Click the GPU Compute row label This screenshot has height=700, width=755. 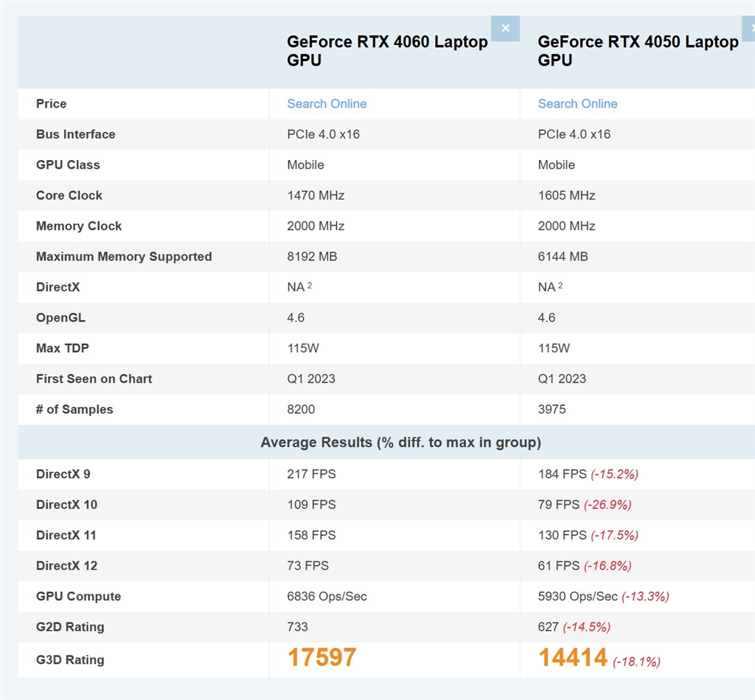click(78, 596)
